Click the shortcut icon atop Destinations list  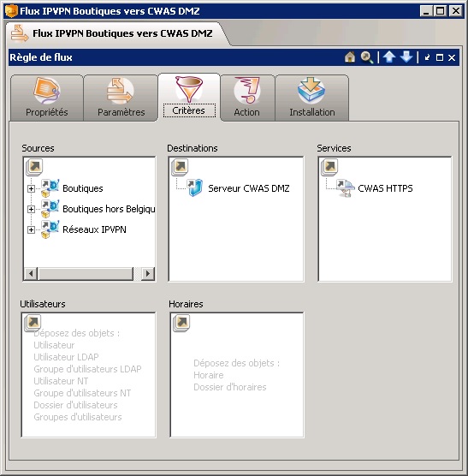coord(180,167)
